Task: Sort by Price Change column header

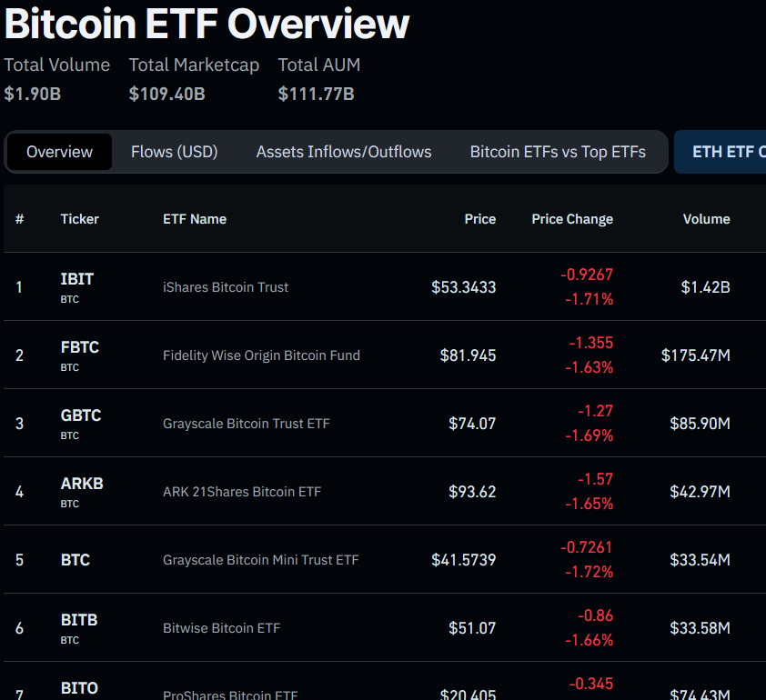Action: (x=572, y=219)
